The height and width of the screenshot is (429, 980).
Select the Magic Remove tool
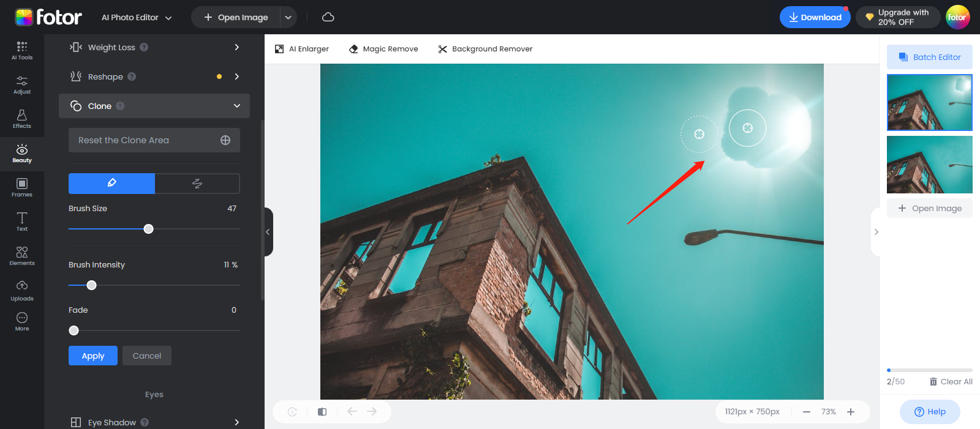coord(383,49)
